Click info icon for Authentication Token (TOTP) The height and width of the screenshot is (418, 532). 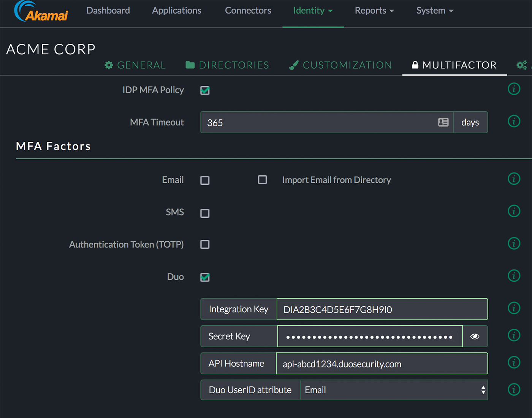coord(514,244)
